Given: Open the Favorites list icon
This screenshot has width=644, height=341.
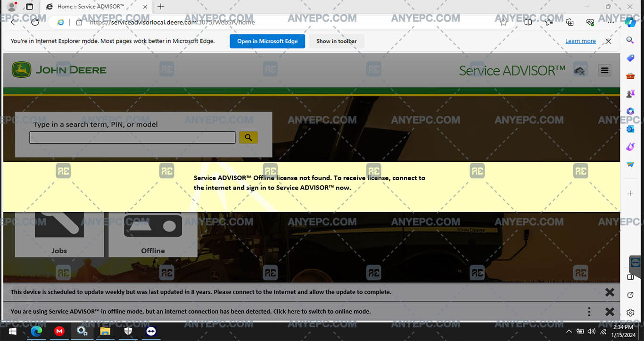Looking at the screenshot, I should 549,22.
